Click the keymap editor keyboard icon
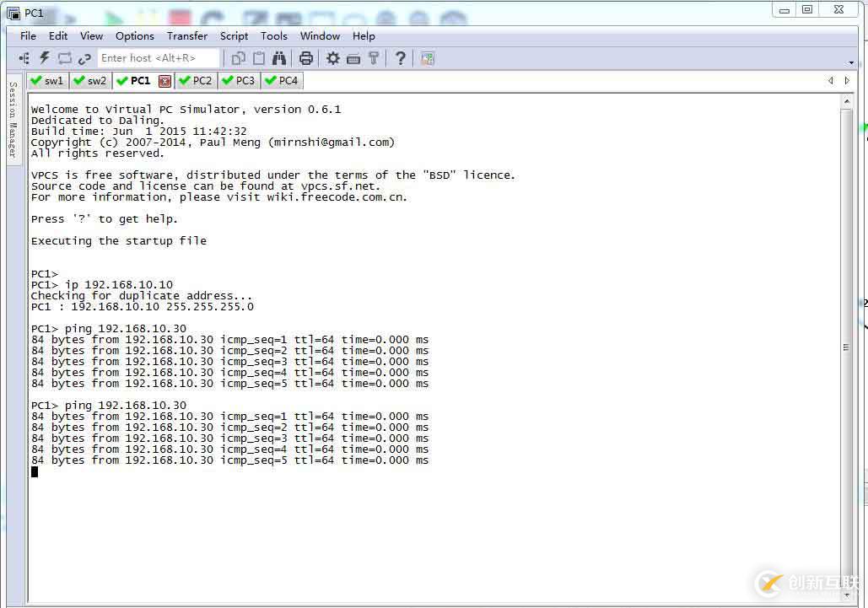868x608 pixels. (x=353, y=59)
